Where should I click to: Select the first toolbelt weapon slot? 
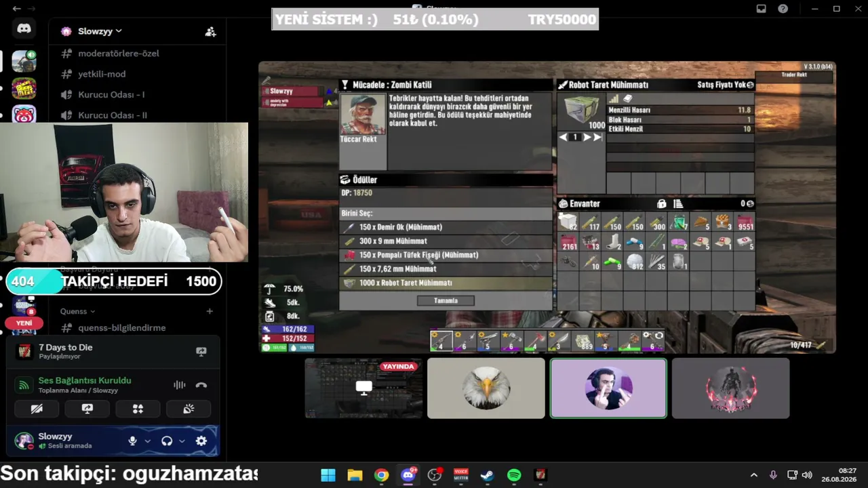441,341
